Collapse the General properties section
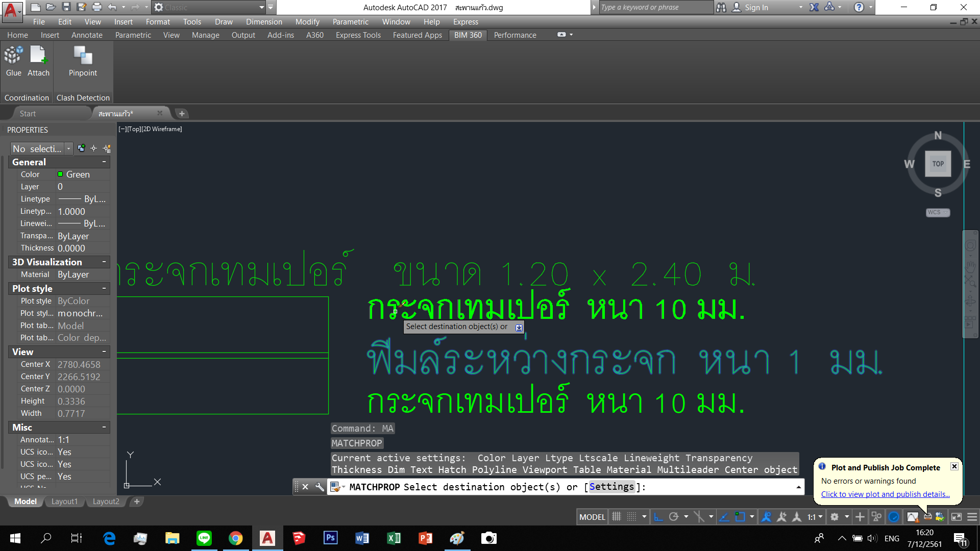 104,162
